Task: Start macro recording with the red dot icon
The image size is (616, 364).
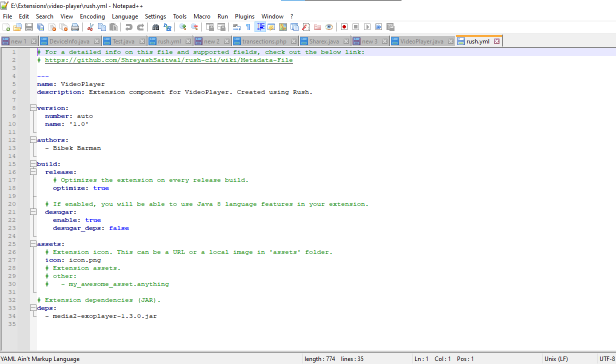Action: pos(344,27)
